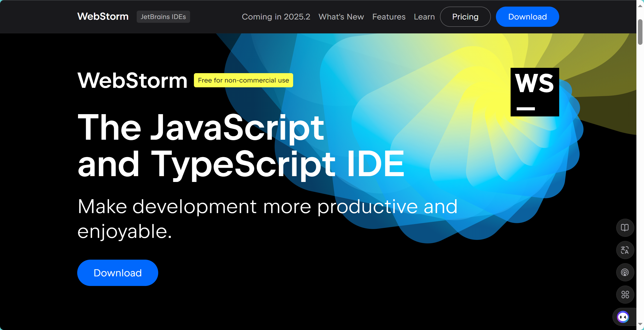Viewport: 644px width, 330px height.
Task: Open the Learn menu item
Action: coord(424,17)
